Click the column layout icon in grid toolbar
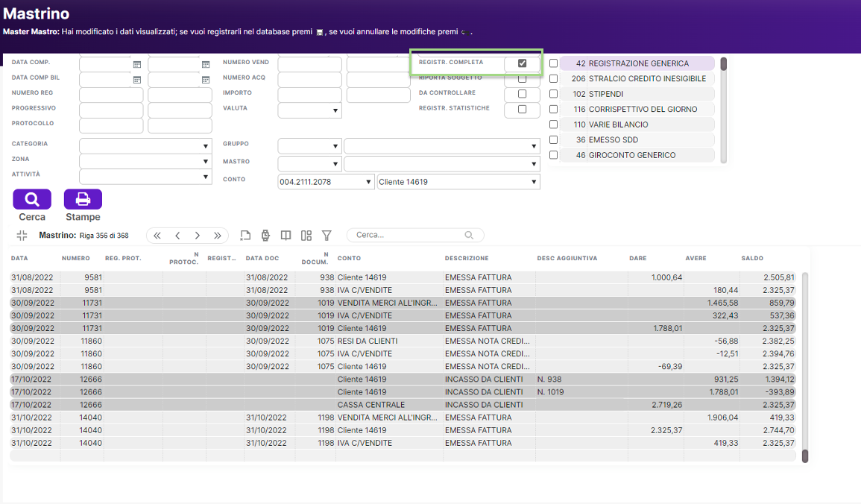 pyautogui.click(x=306, y=236)
